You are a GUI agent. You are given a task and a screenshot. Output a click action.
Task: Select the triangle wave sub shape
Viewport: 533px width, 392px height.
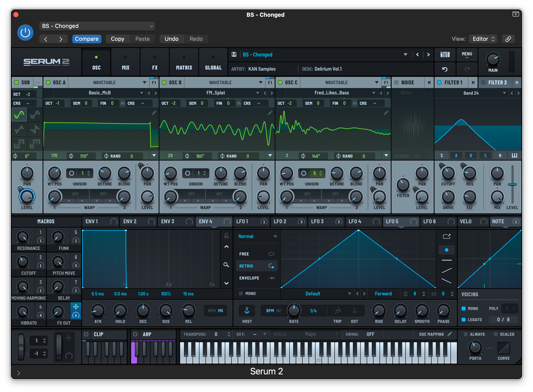pyautogui.click(x=19, y=129)
